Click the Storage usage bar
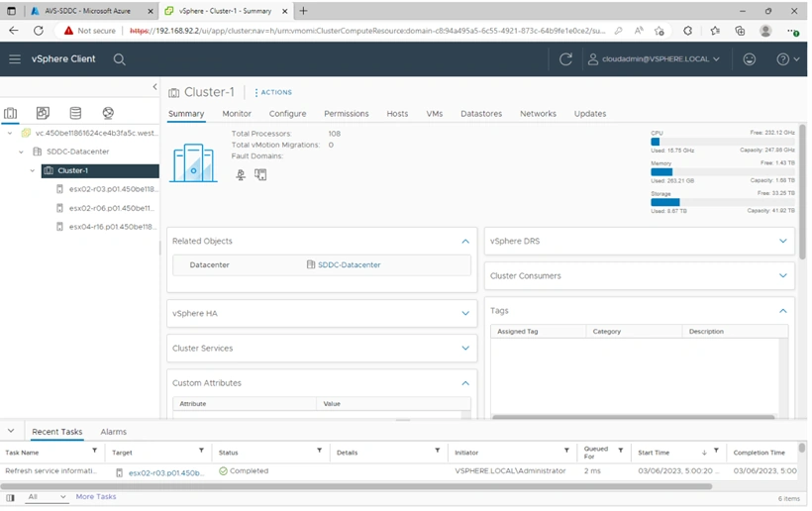Screen dimensions: 812x511 point(723,202)
